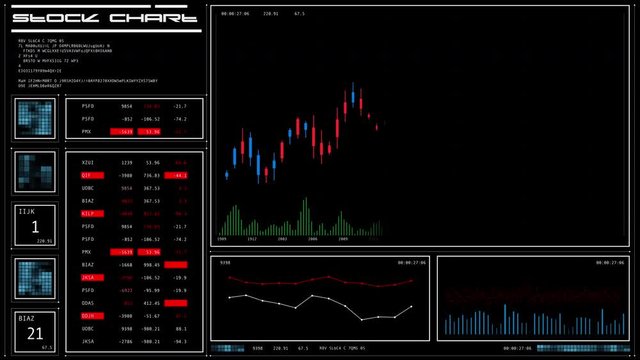The width and height of the screenshot is (640, 360).
Task: Click the tallest green volume bar
Action: coord(305,216)
